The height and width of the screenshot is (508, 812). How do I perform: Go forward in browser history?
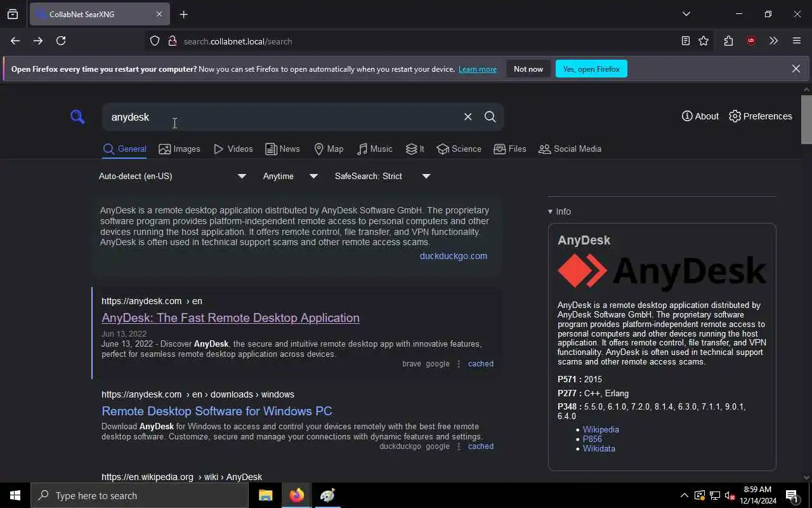pos(38,41)
